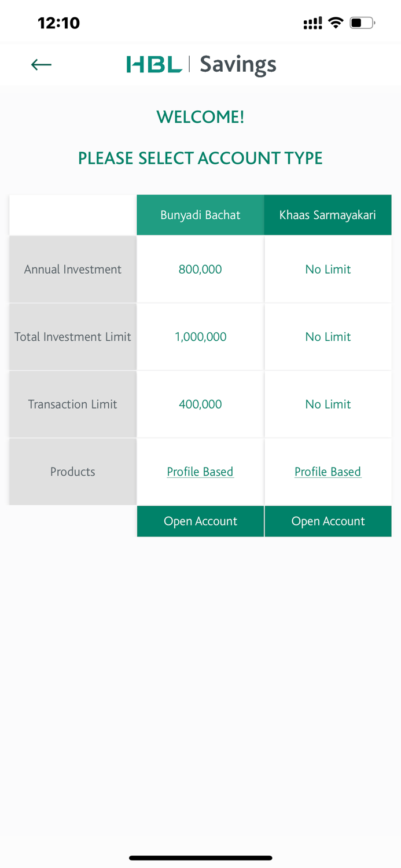401x868 pixels.
Task: Select the Bunyadi Bachat column header
Action: click(200, 215)
